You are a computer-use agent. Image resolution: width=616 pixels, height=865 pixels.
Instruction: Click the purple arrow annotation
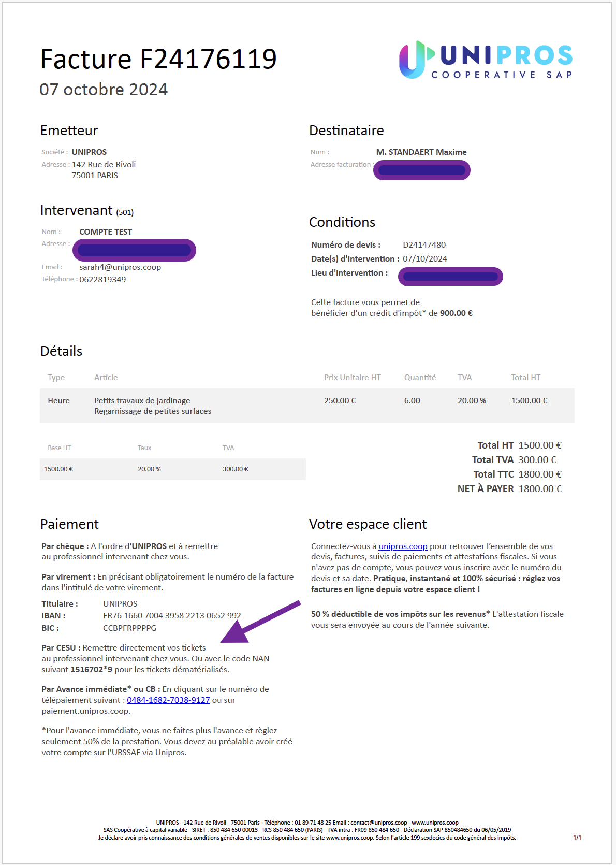[260, 622]
